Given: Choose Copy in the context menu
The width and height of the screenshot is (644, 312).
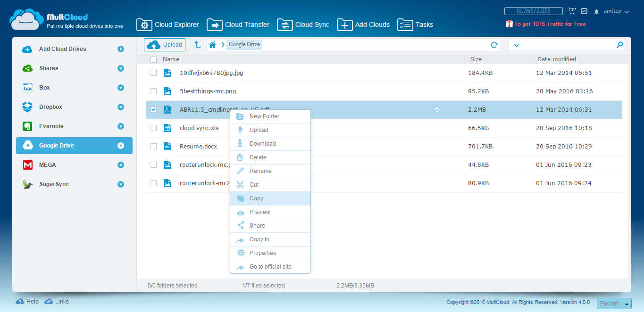Looking at the screenshot, I should [256, 198].
